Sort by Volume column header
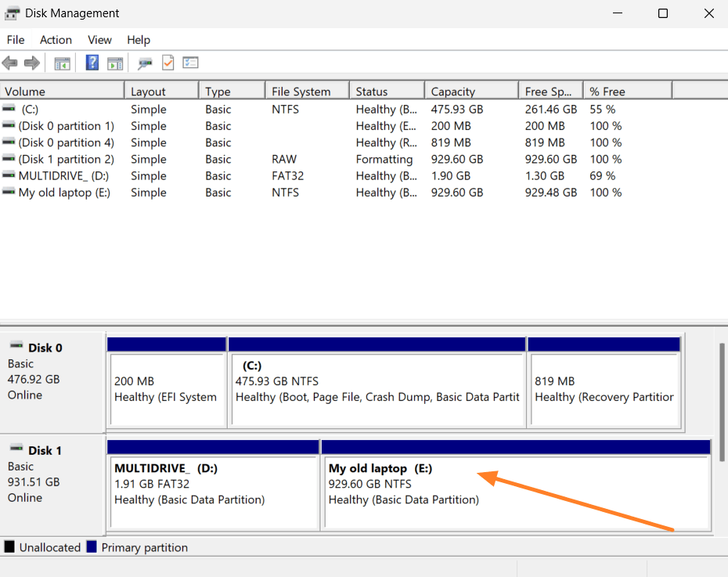 (62, 92)
